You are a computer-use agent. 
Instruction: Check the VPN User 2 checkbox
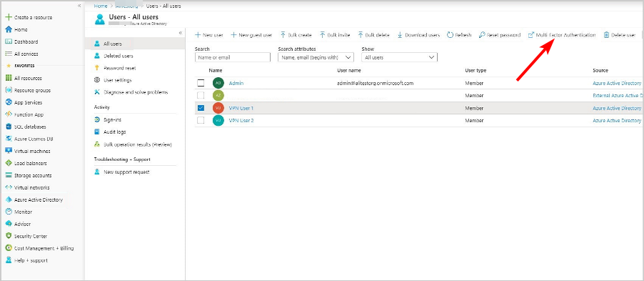point(201,121)
